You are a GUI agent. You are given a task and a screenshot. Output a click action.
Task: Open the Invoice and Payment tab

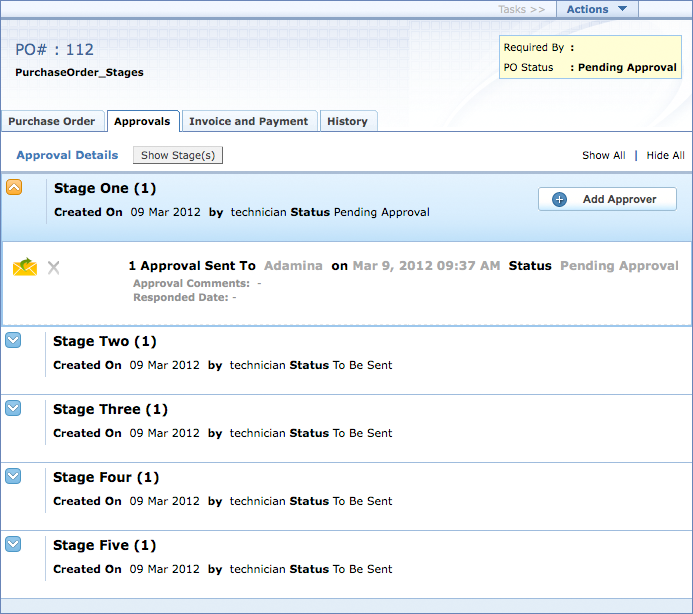[248, 121]
